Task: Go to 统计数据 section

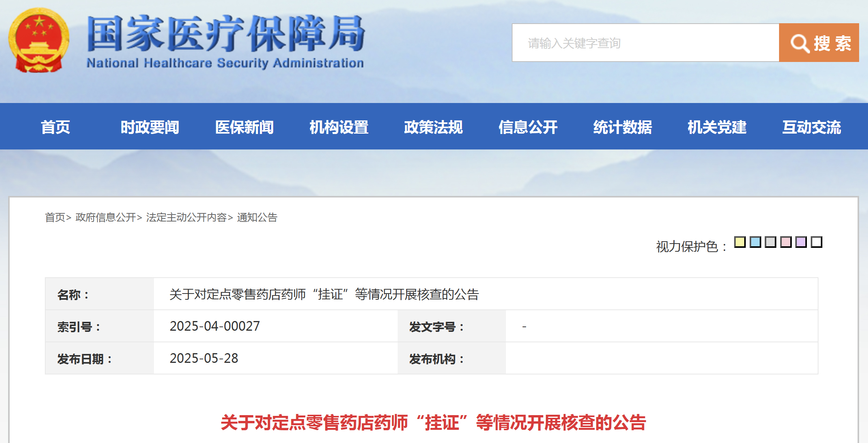Action: coord(623,127)
